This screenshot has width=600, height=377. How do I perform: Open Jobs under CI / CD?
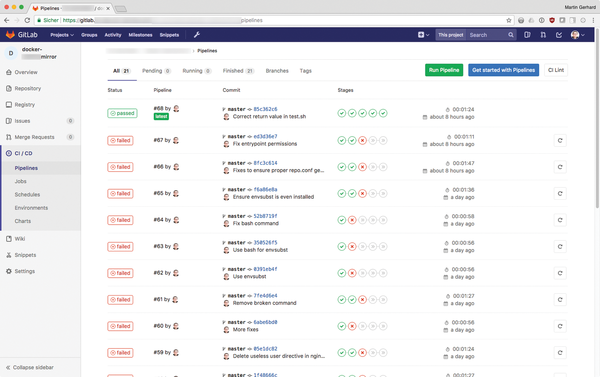(21, 181)
